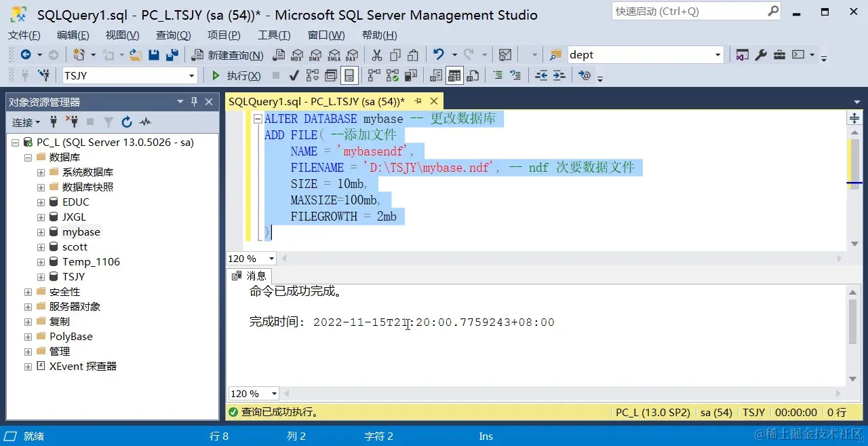Click the Disconnect plug icon in Object Explorer
This screenshot has height=446, width=868.
click(72, 122)
